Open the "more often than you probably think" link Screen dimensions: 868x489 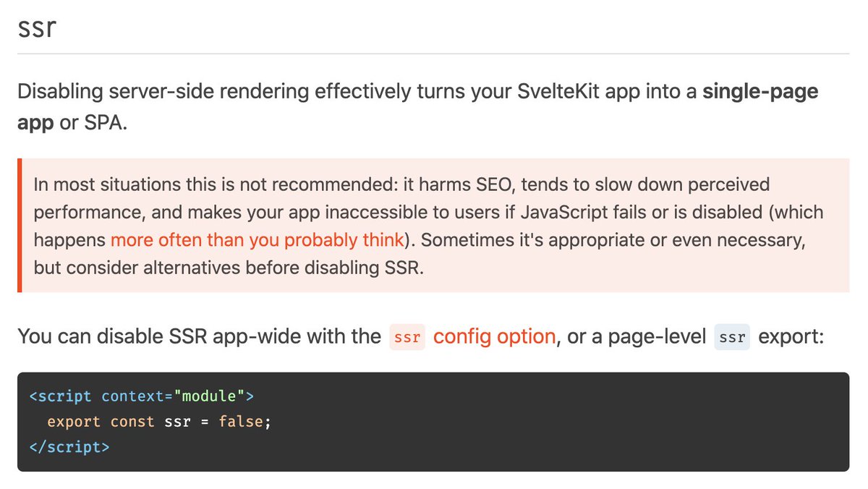[x=257, y=240]
